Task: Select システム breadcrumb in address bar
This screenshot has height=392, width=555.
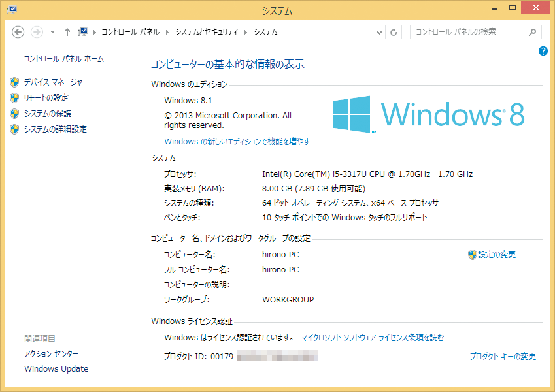Action: coord(265,32)
